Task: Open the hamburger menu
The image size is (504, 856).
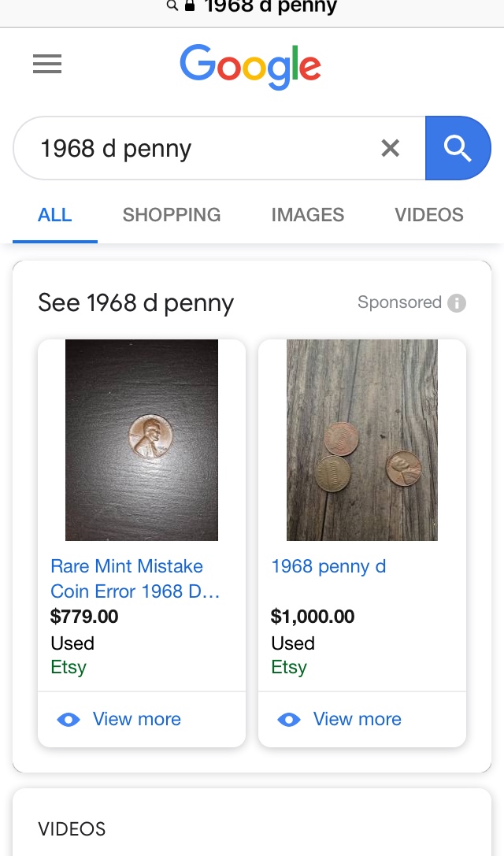Action: (47, 64)
